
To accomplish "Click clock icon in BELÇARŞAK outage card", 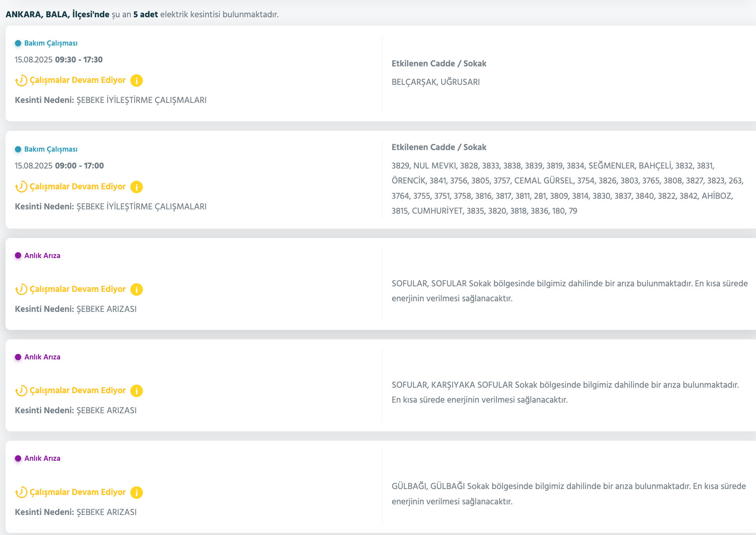I will click(x=21, y=81).
